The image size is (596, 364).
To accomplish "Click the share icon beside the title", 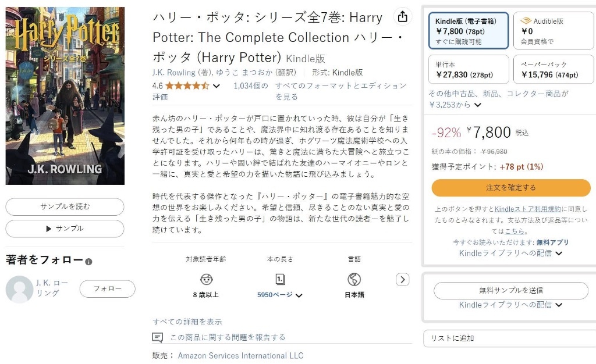I will click(402, 17).
